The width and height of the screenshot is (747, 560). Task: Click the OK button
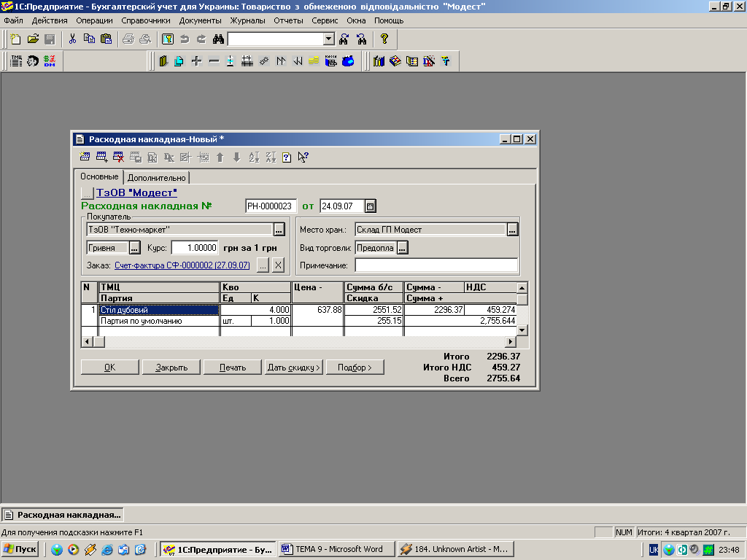(110, 367)
